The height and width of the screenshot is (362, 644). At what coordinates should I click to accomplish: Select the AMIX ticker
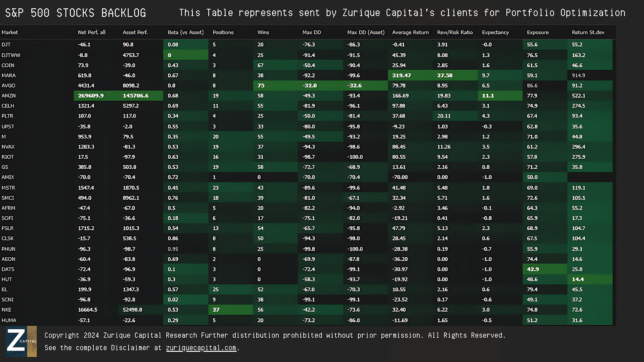point(8,177)
